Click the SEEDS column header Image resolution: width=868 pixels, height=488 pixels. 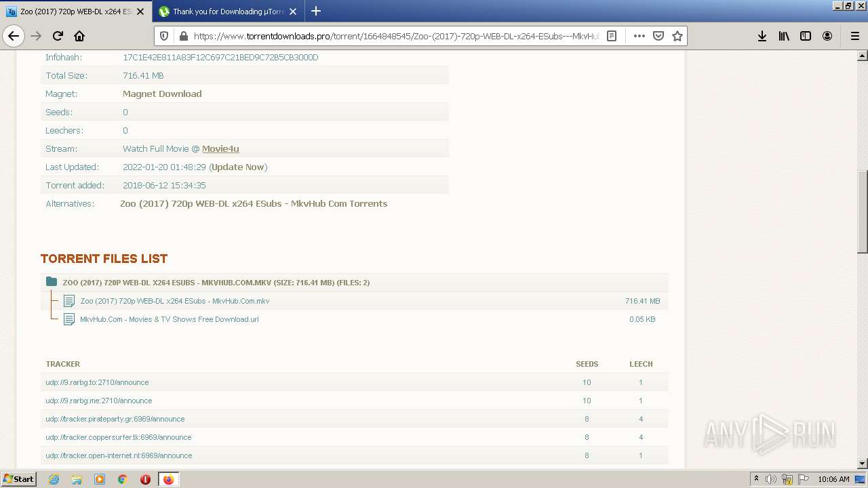pyautogui.click(x=587, y=364)
